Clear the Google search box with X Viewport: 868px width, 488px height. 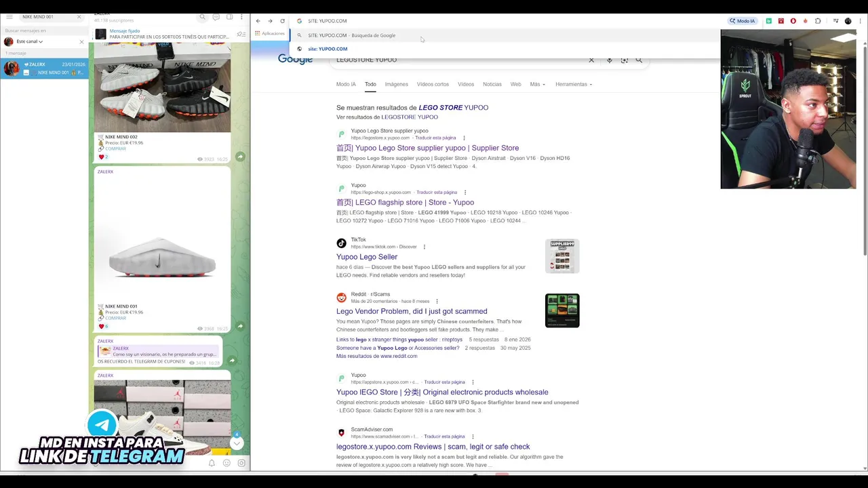pyautogui.click(x=591, y=60)
